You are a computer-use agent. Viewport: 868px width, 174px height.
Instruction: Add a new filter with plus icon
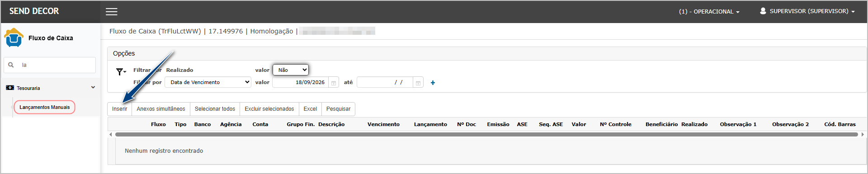[433, 83]
